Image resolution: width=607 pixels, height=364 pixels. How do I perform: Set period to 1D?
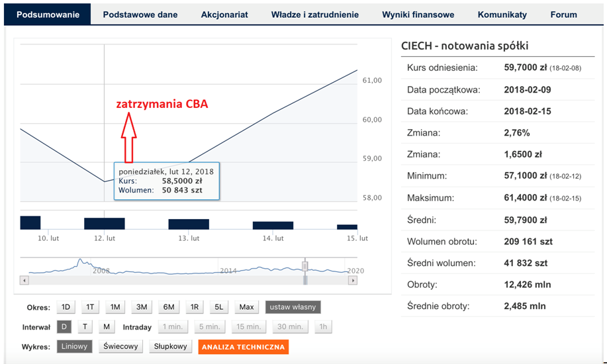(x=66, y=307)
